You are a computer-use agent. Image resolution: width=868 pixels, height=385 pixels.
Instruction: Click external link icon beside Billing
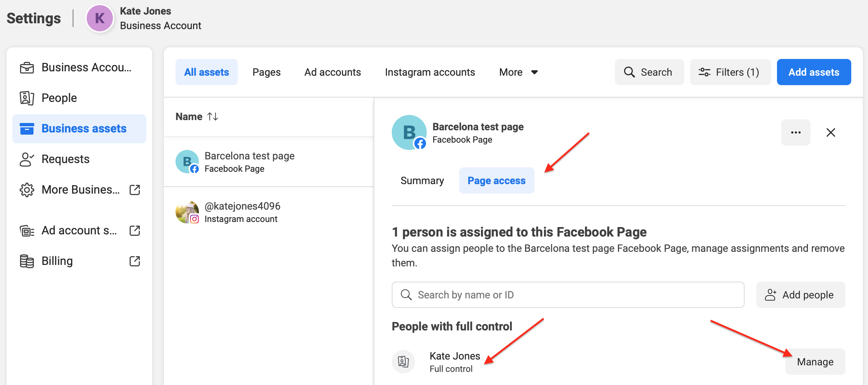tap(135, 261)
